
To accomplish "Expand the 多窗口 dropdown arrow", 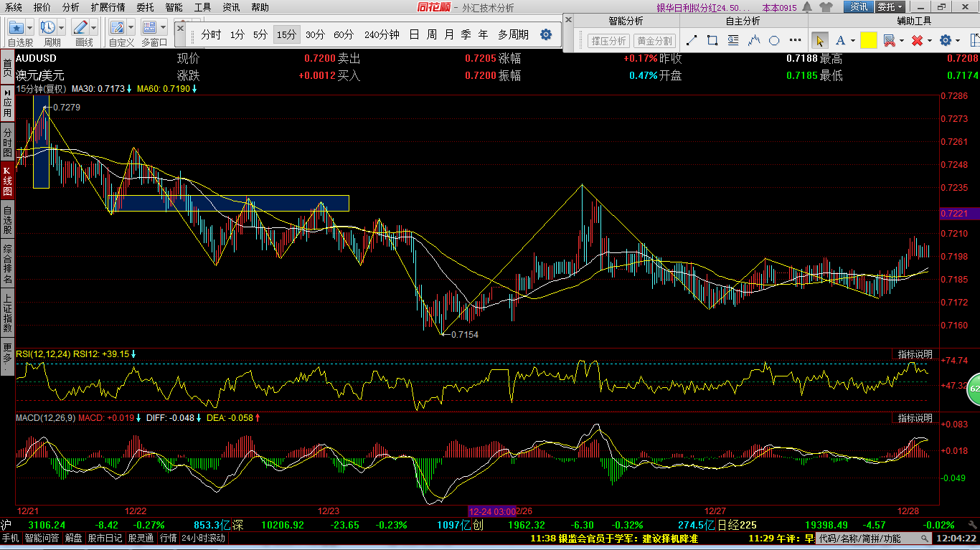I will coord(164,28).
